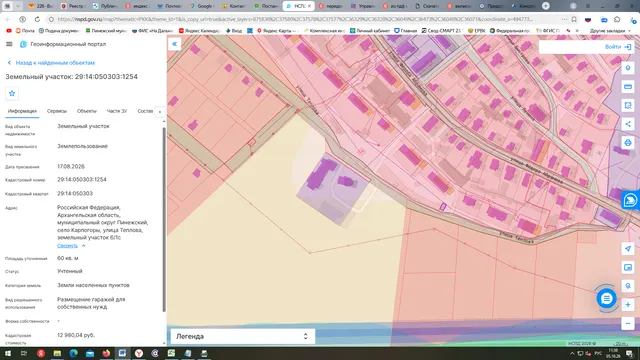
Task: Open the Почта bookmark
Action: tap(25, 31)
